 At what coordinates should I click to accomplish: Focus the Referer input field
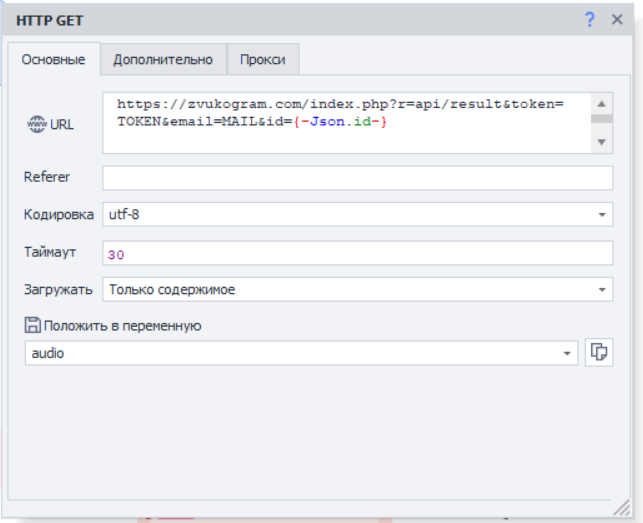(357, 178)
